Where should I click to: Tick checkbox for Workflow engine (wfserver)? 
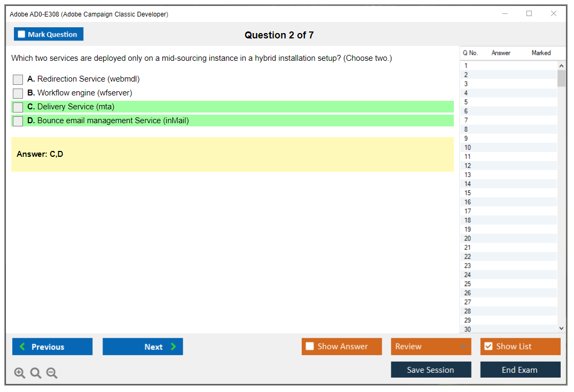coord(18,93)
